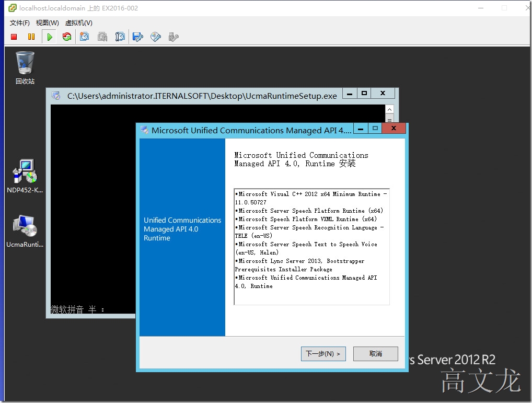Click the CD/DVD drive connect icon

(155, 37)
